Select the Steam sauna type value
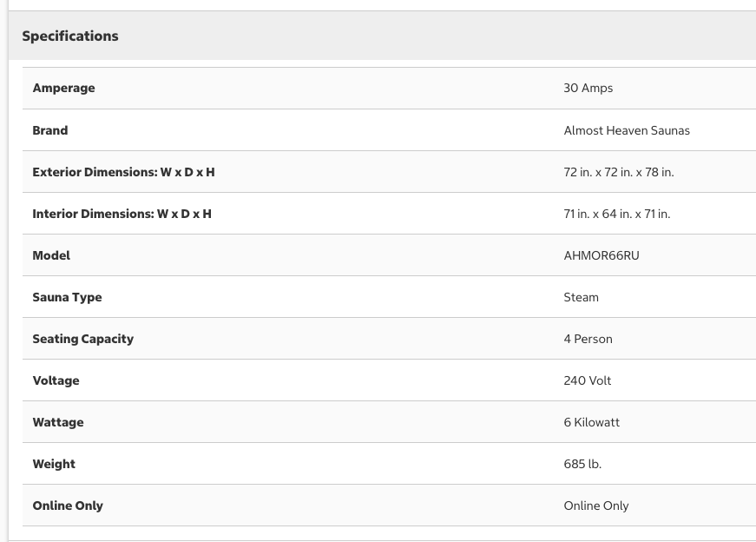The image size is (756, 542). [x=581, y=297]
